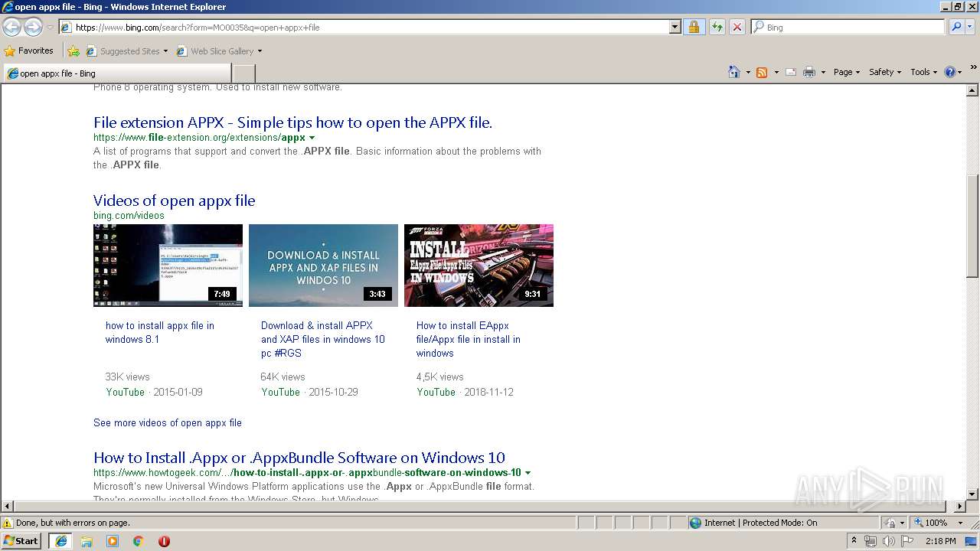Play the 9:31 Forza video thumbnail
The height and width of the screenshot is (551, 980).
click(479, 266)
